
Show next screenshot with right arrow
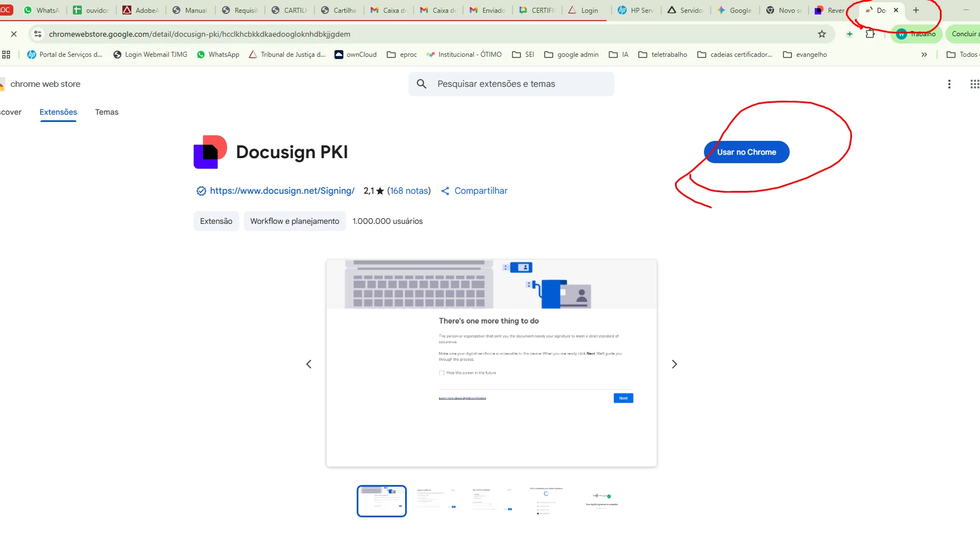tap(674, 364)
